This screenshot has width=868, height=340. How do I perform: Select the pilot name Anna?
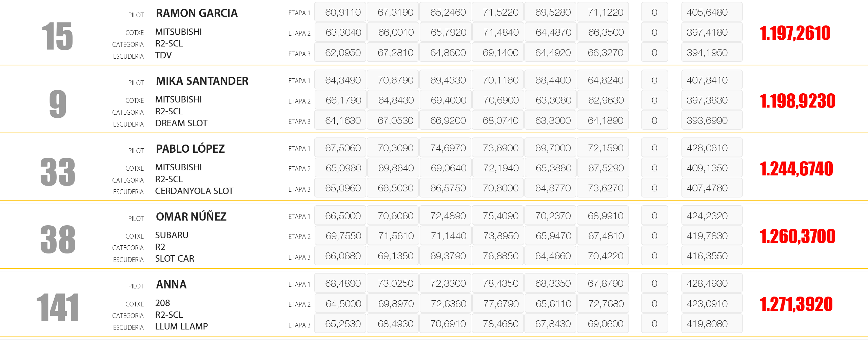pos(171,285)
